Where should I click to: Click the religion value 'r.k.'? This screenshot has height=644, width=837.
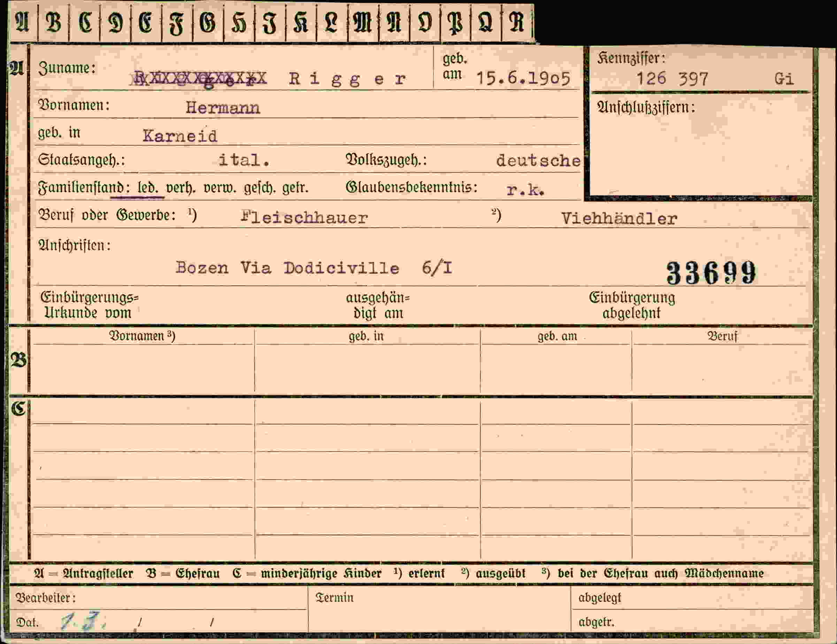[525, 190]
